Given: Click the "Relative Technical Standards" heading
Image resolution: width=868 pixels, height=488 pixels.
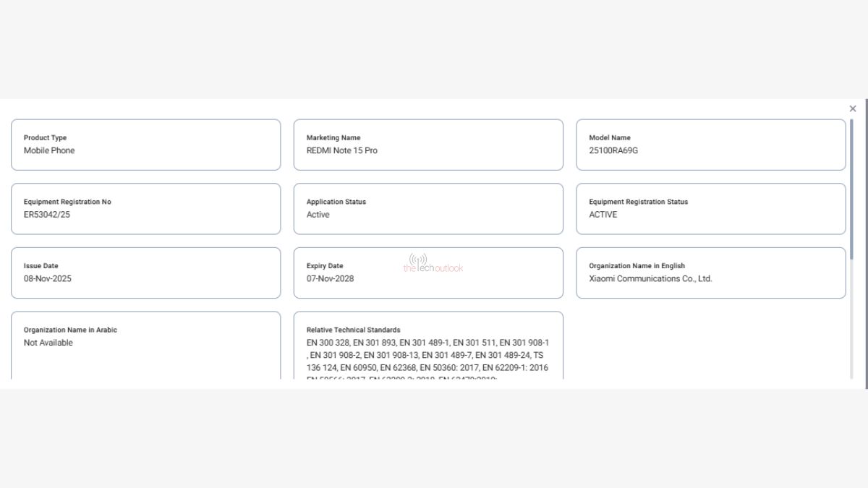Looking at the screenshot, I should point(353,330).
